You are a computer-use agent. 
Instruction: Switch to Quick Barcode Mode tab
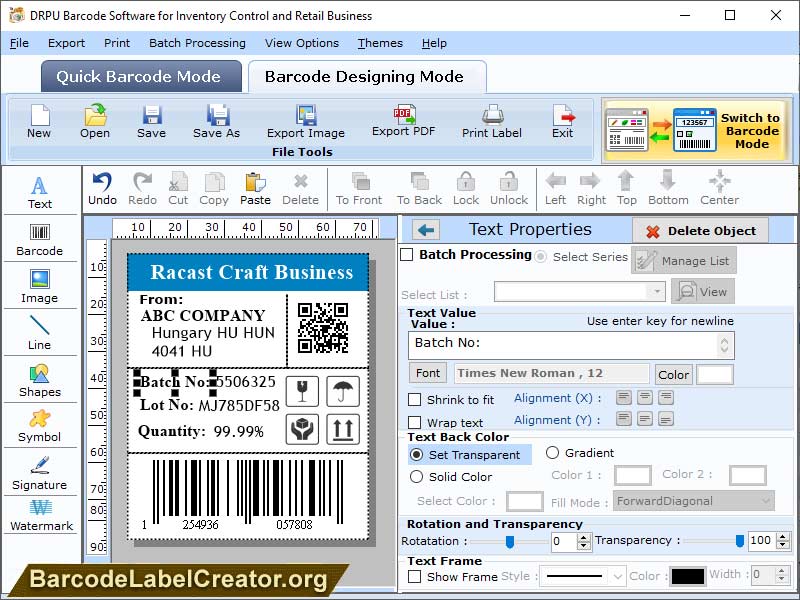[140, 76]
